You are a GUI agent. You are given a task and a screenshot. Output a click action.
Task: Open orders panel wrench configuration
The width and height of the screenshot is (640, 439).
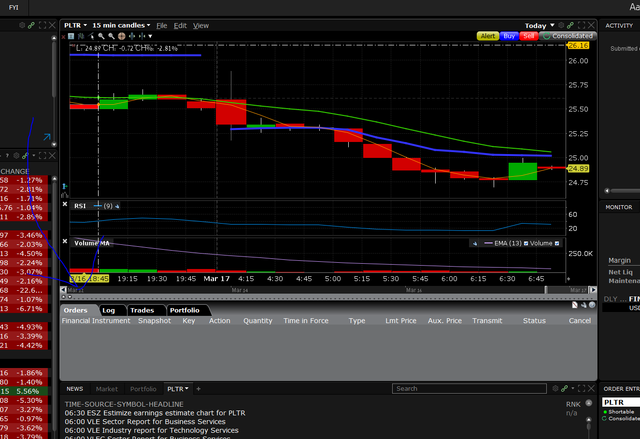coord(584,305)
